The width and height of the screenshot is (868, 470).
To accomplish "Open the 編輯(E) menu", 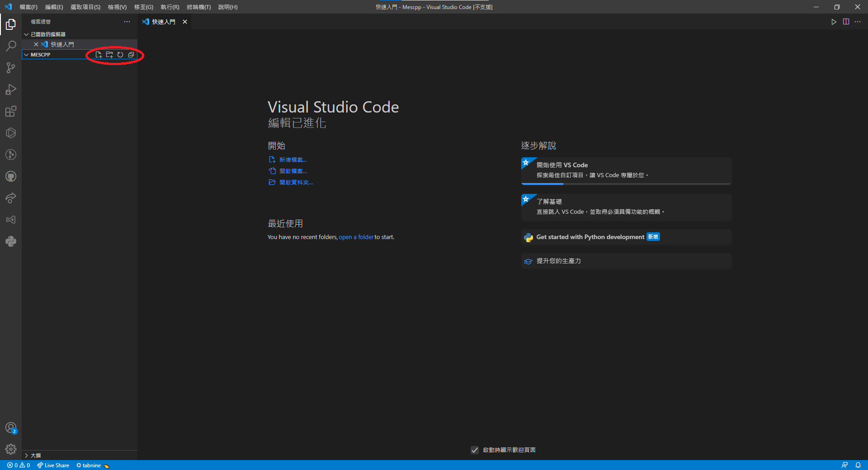I will click(x=54, y=7).
